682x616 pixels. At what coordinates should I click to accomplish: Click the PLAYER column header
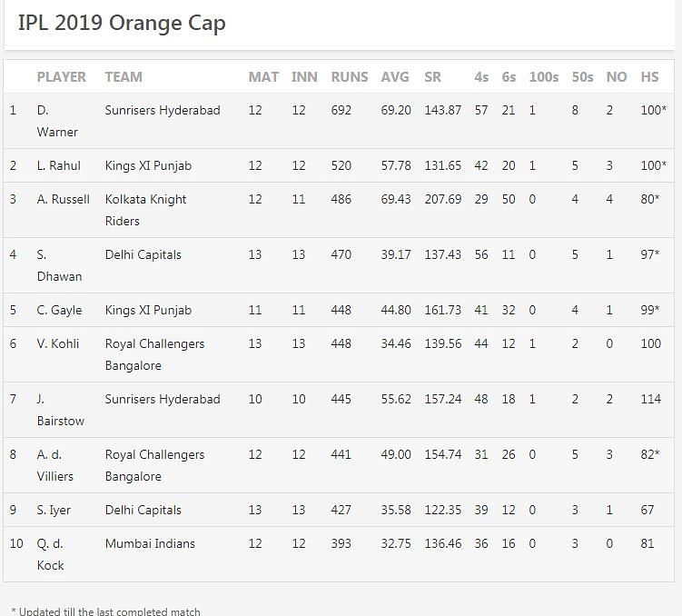(62, 77)
